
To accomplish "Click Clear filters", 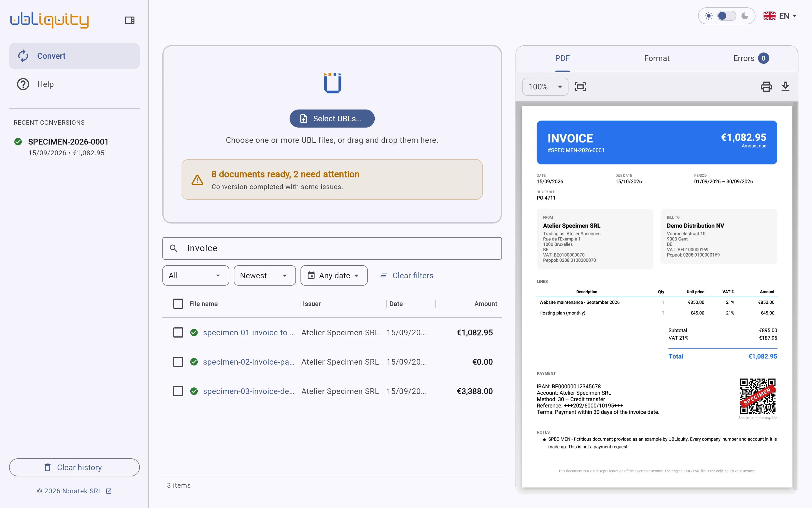I will coord(406,275).
